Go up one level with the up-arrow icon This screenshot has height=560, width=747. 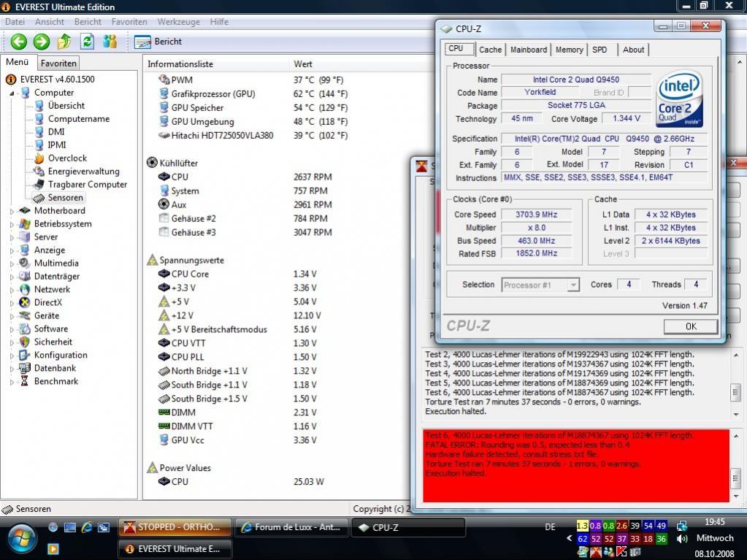point(64,42)
